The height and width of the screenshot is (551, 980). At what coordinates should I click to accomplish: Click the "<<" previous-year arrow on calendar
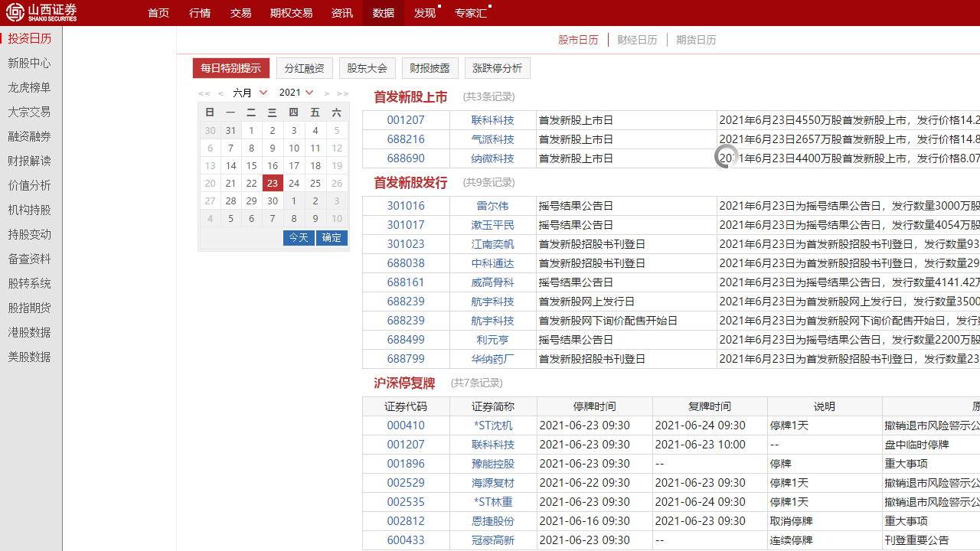(x=204, y=93)
